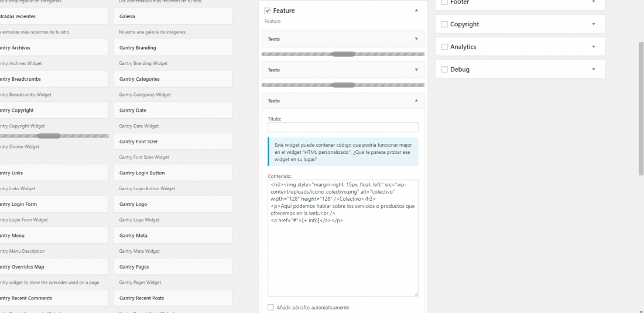Select the Gantry Divider widget bar

pos(54,136)
